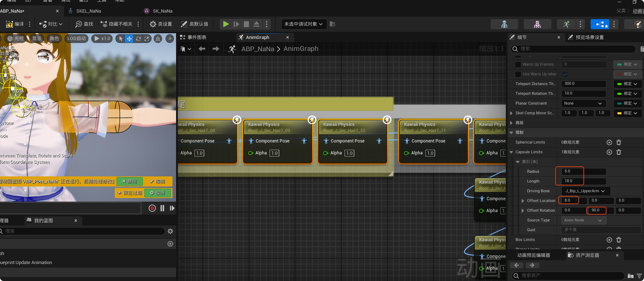Go back in graph navigation history
Screen dimensions: 644x281
point(202,49)
